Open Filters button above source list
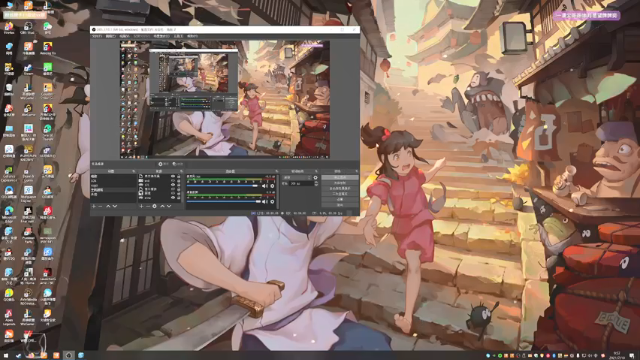This screenshot has height=360, width=640. 178,164
